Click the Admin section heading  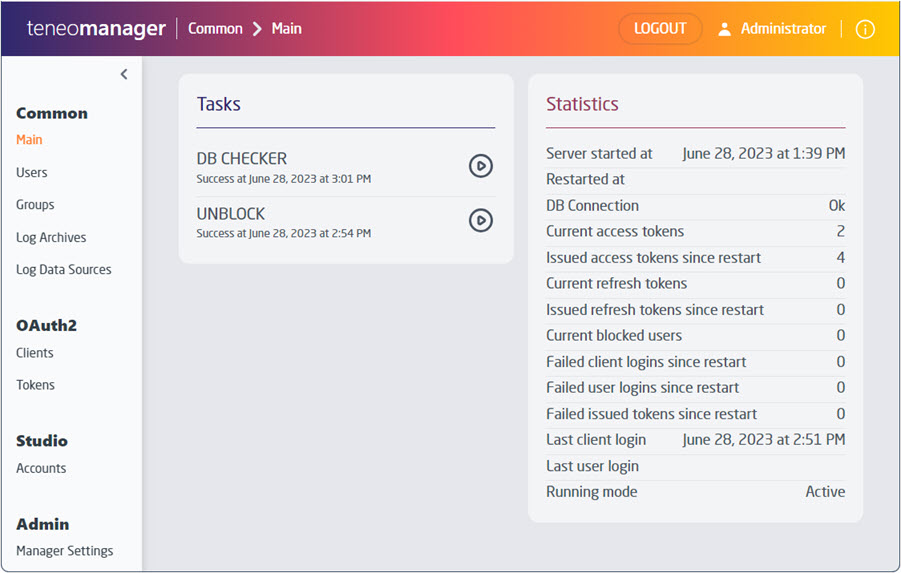[x=43, y=524]
